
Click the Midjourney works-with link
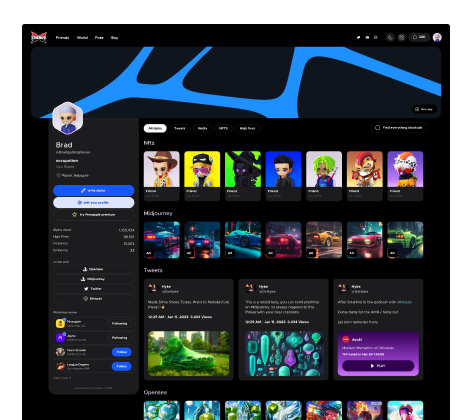tap(94, 279)
